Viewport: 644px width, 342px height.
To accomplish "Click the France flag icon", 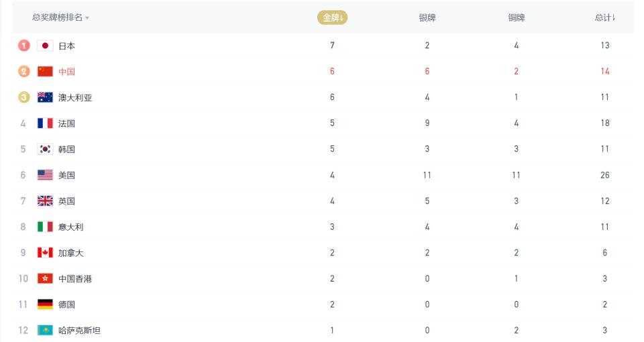I will 45,123.
